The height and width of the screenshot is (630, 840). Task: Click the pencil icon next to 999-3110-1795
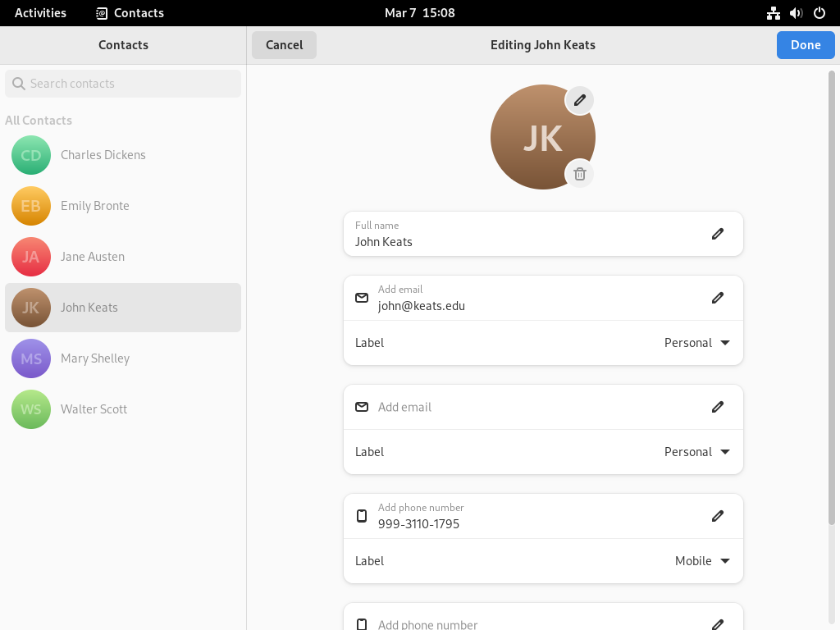tap(717, 516)
